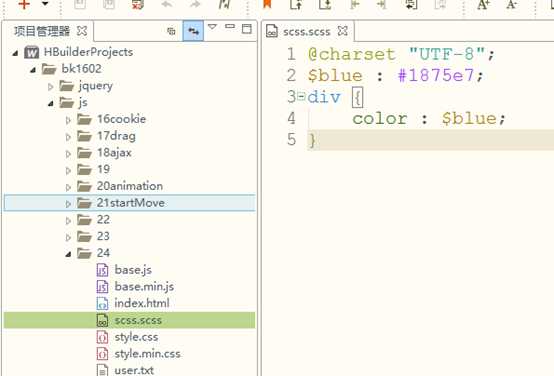This screenshot has height=376, width=554.
Task: Maximize the project manager panel
Action: pyautogui.click(x=247, y=29)
